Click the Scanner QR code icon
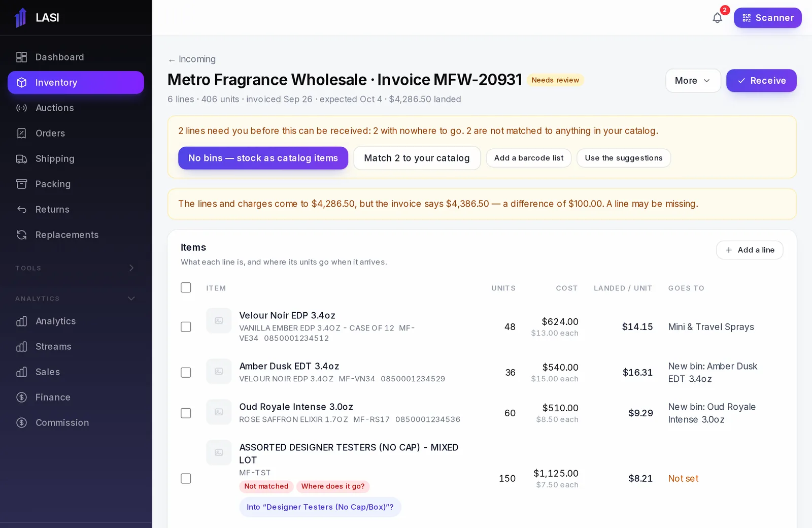Screen dimensions: 812x528 click(747, 18)
